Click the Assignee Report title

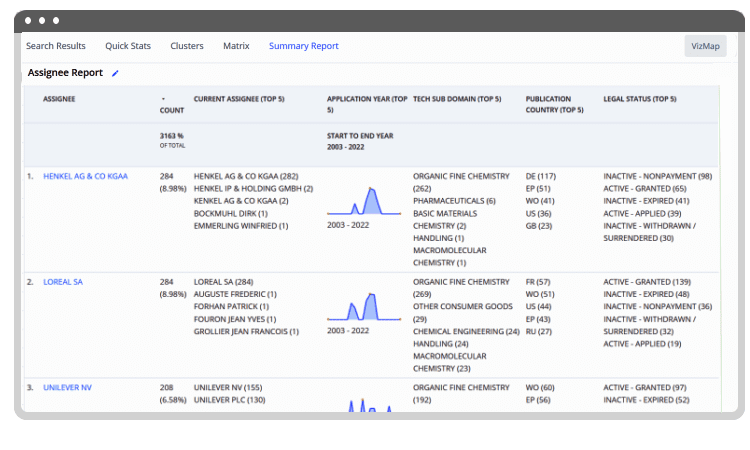(x=65, y=73)
